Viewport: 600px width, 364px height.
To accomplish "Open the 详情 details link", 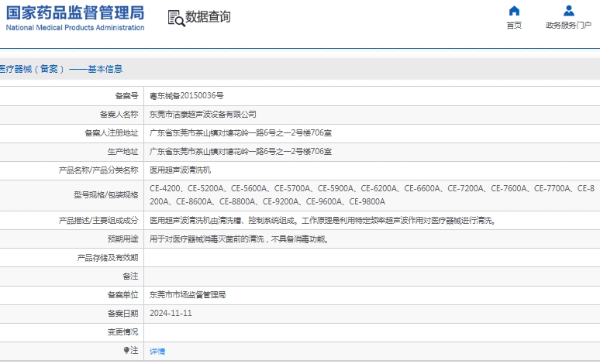I will [x=157, y=351].
